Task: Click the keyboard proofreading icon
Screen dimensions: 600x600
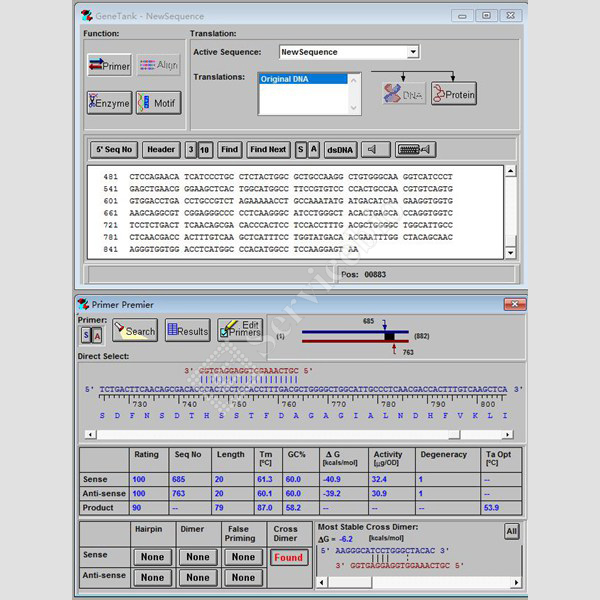Action: coord(415,150)
